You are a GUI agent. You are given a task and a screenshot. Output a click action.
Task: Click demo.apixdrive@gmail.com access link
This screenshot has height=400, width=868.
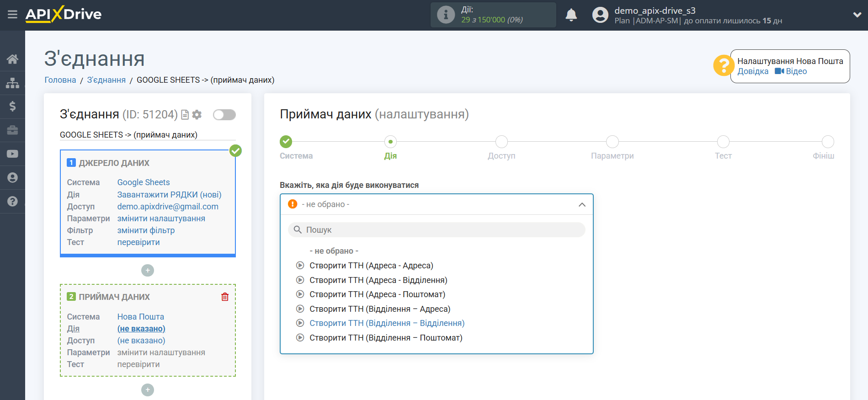click(x=168, y=207)
